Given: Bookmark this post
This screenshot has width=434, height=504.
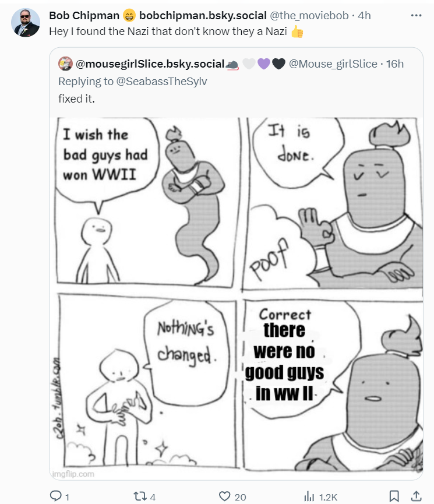Looking at the screenshot, I should coord(394,496).
